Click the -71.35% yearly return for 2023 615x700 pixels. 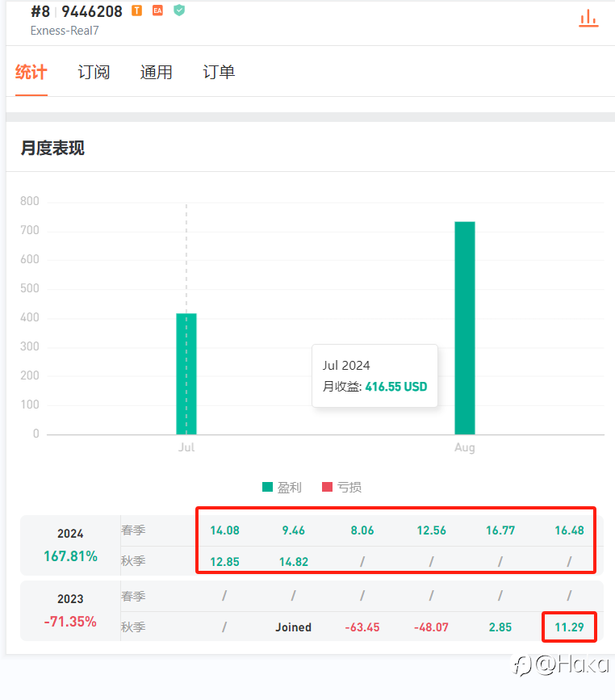(x=70, y=622)
